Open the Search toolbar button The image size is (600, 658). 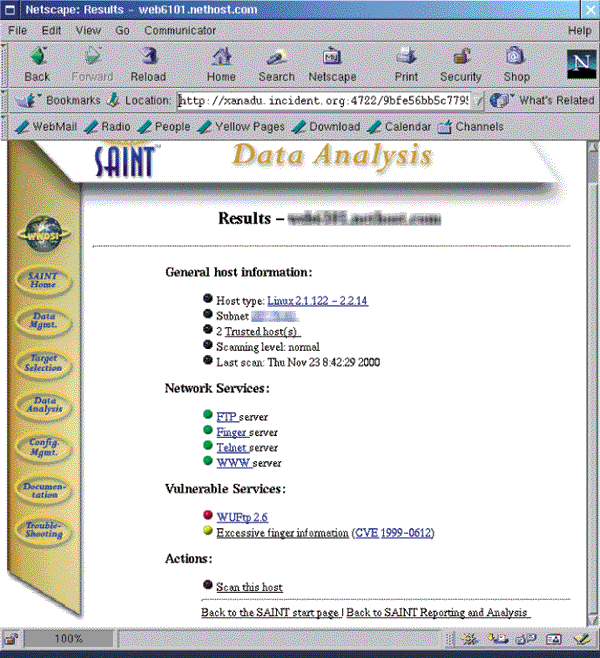click(276, 63)
